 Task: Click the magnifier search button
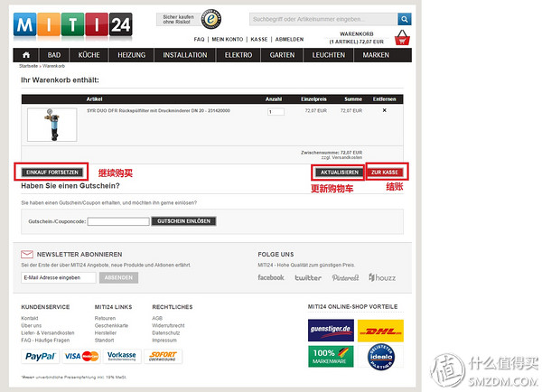pyautogui.click(x=404, y=19)
